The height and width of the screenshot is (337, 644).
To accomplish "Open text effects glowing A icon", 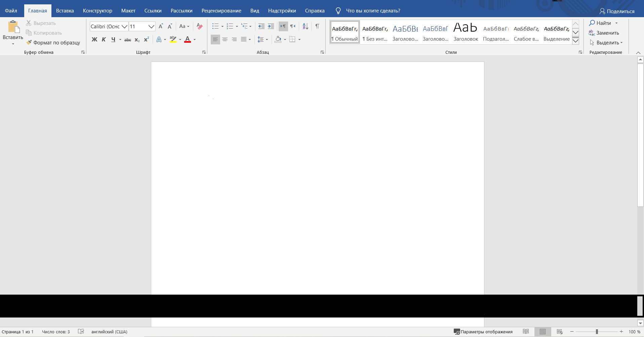I will click(x=159, y=40).
